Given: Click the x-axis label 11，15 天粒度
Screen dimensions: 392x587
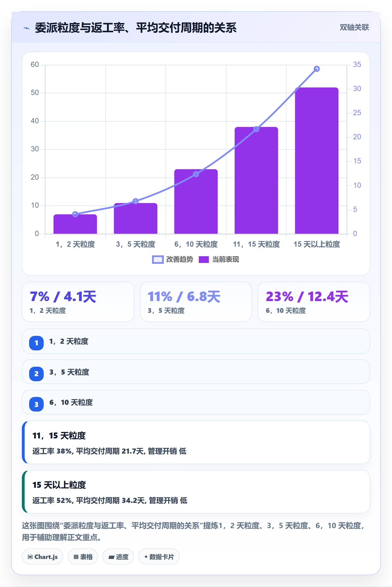Looking at the screenshot, I should click(x=256, y=244).
